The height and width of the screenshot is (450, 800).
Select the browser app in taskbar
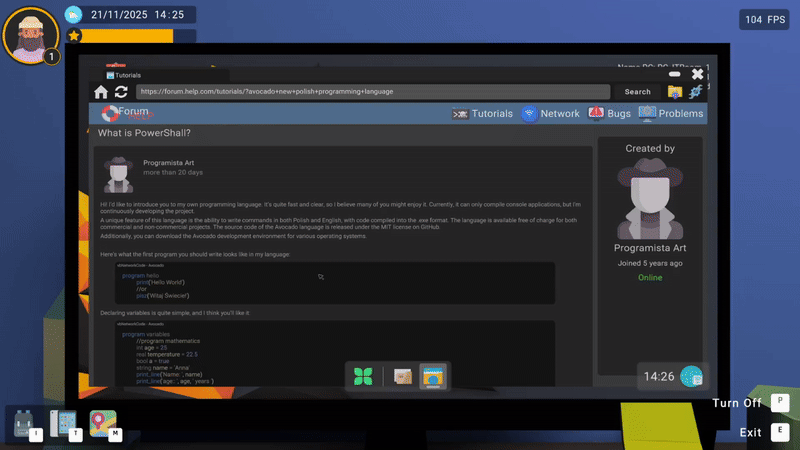pos(433,377)
